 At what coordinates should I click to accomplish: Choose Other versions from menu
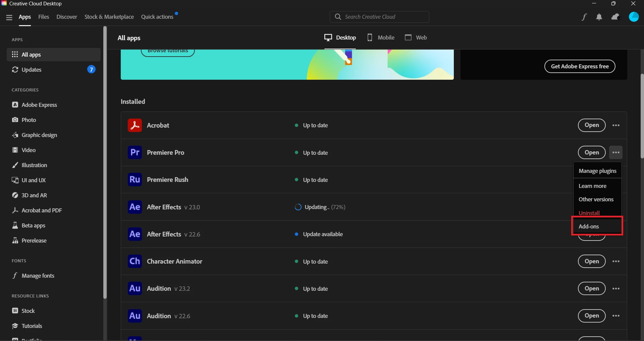[597, 199]
